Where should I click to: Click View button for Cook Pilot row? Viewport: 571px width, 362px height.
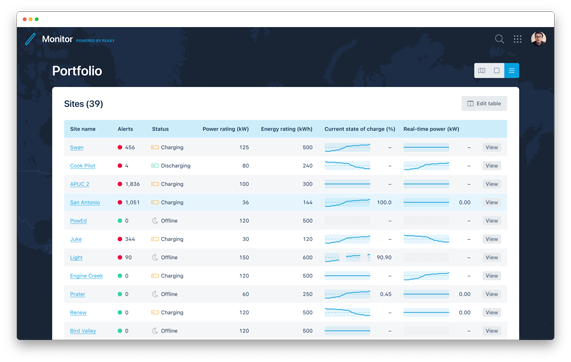[x=491, y=166]
